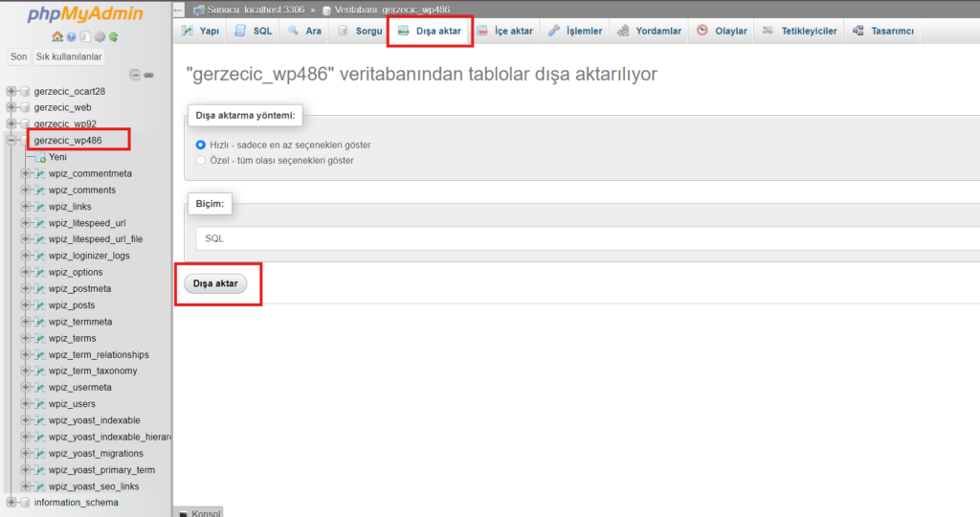Open the wpiz_litespeed_url_file table
Viewport: 980px width, 517px height.
96,239
